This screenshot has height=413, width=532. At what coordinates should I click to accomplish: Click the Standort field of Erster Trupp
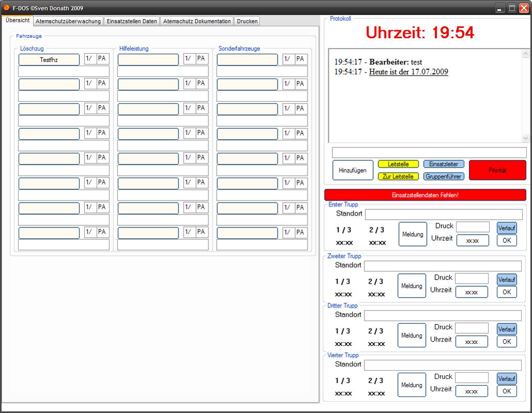(444, 215)
